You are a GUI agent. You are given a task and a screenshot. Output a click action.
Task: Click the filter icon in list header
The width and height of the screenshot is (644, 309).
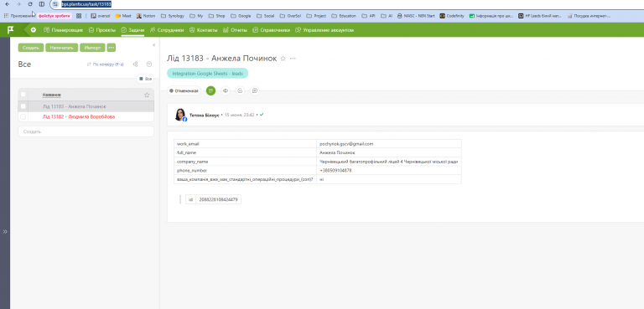[149, 64]
